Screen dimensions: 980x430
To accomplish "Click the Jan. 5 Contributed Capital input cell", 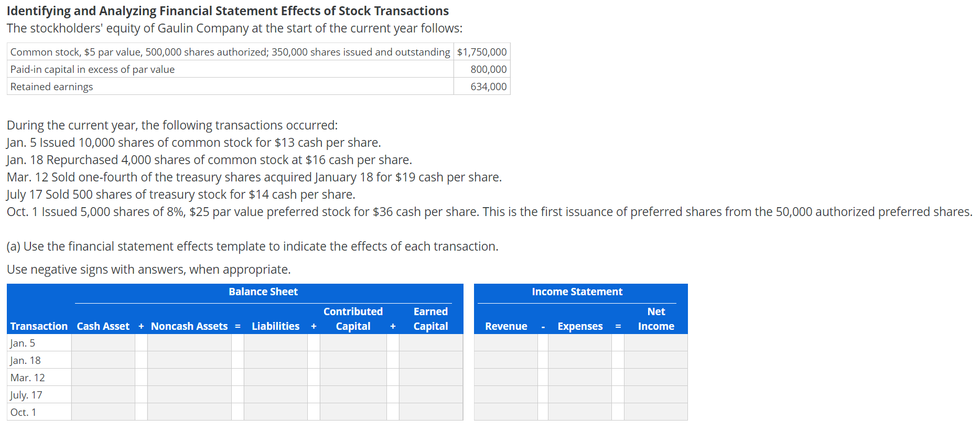I will [353, 343].
